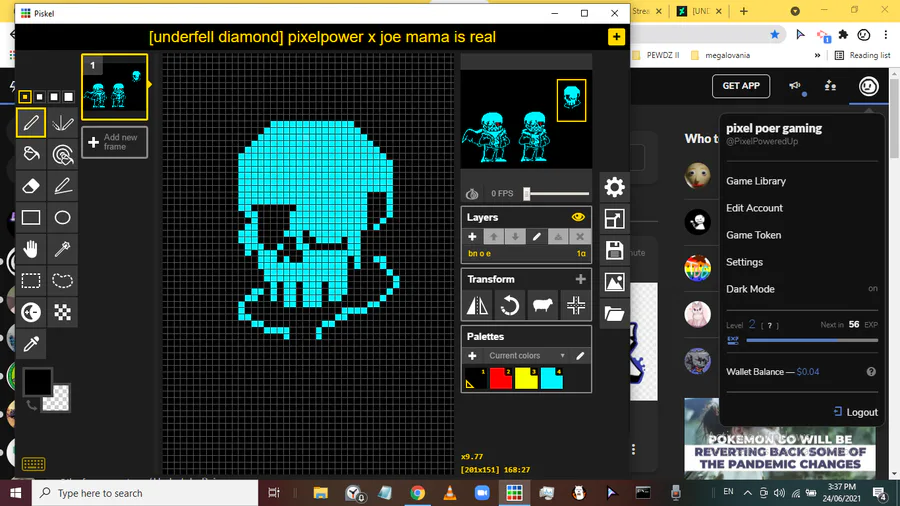Open Piskel Preferences gear
Viewport: 900px width, 506px height.
point(614,187)
